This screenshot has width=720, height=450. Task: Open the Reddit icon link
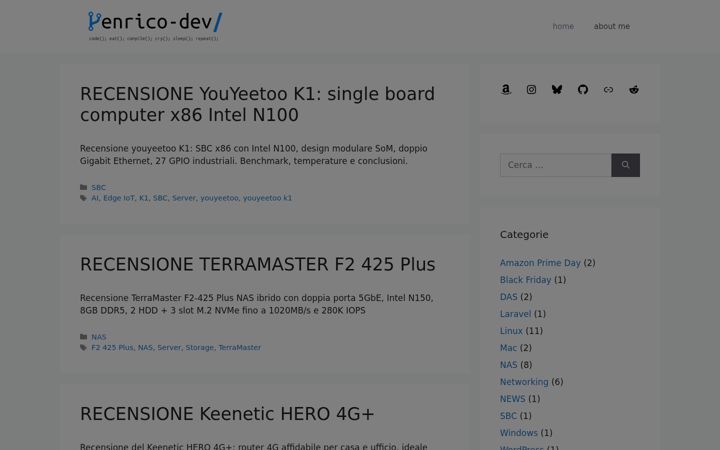pyautogui.click(x=634, y=90)
